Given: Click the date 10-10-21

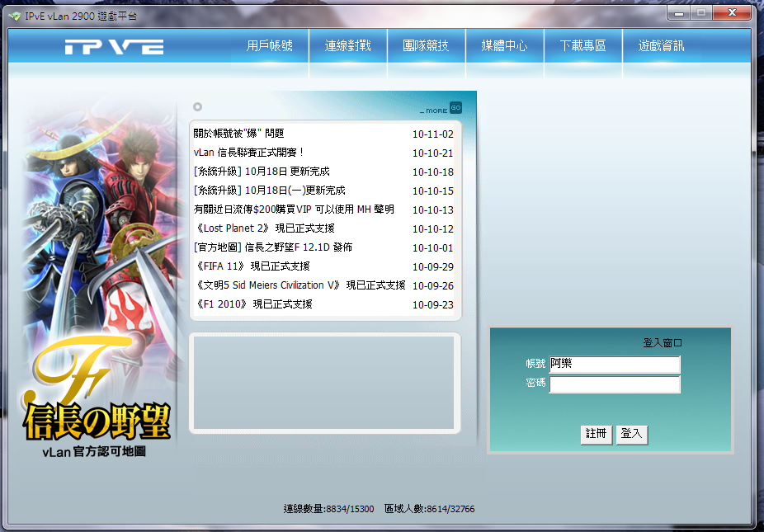Looking at the screenshot, I should (x=432, y=153).
